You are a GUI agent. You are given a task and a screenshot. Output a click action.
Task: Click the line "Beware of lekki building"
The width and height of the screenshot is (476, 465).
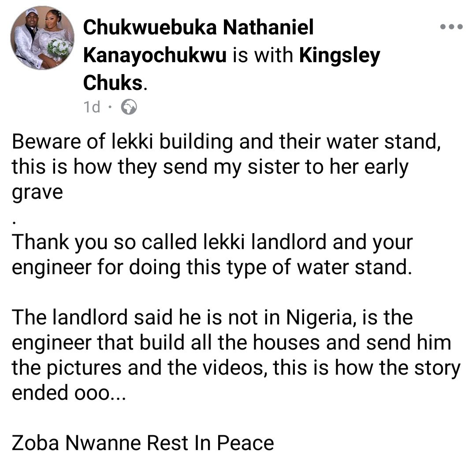coord(226,142)
